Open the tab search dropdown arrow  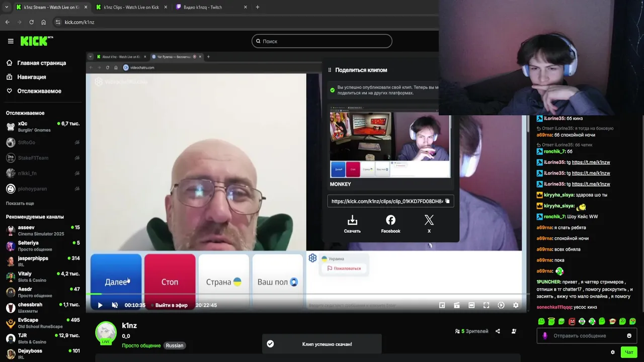[x=6, y=7]
